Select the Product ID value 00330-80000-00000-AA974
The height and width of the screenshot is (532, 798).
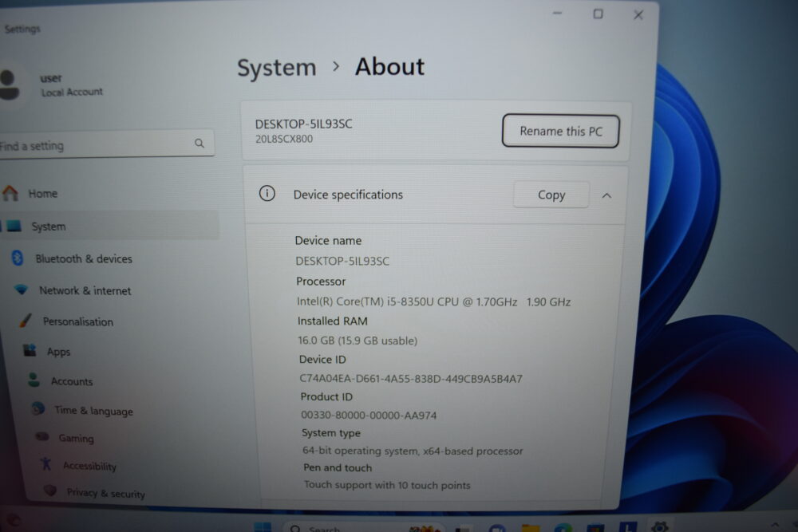tap(369, 415)
